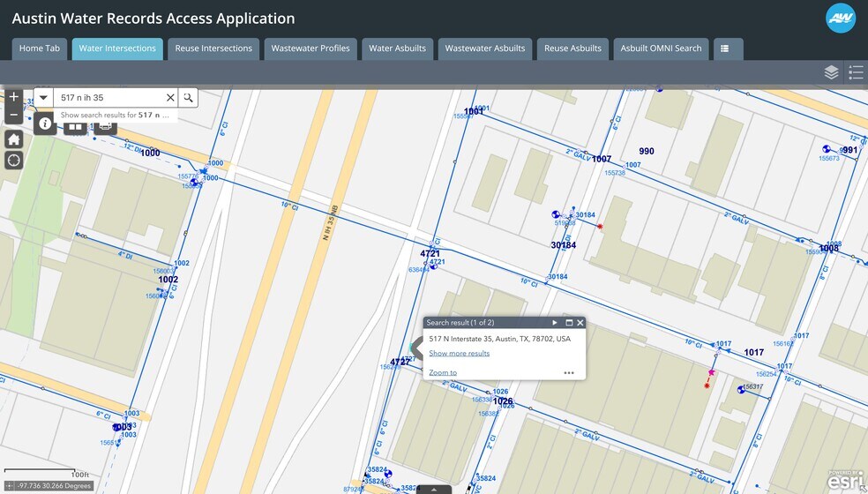Open the layer list stack icon

(x=831, y=72)
